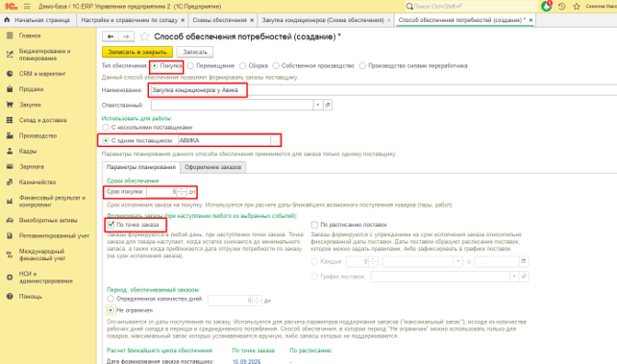
Task: Navigate back with left arrow
Action: [x=111, y=36]
